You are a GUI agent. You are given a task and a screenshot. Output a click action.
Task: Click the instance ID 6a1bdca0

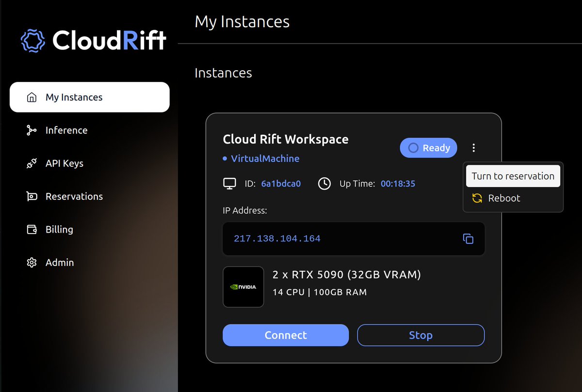pyautogui.click(x=281, y=184)
